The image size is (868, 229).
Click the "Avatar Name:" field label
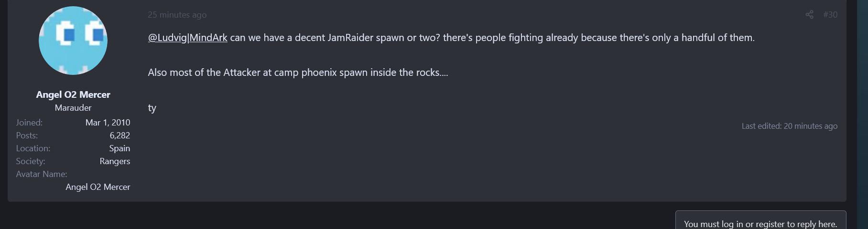tap(42, 174)
